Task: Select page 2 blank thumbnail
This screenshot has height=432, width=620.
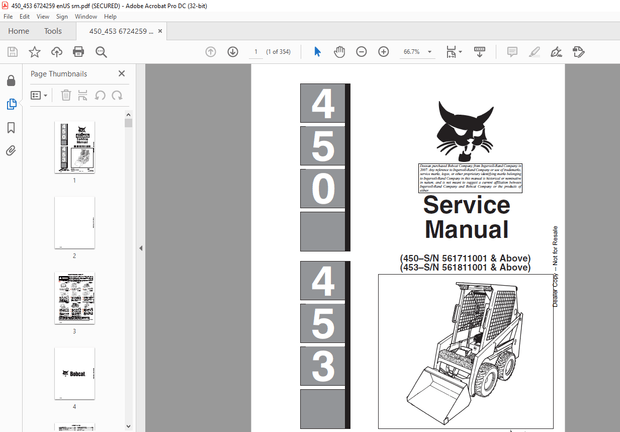Action: 74,223
